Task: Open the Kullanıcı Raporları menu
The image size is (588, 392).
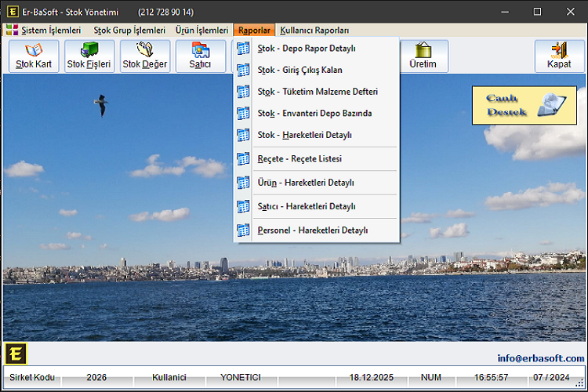Action: point(314,31)
